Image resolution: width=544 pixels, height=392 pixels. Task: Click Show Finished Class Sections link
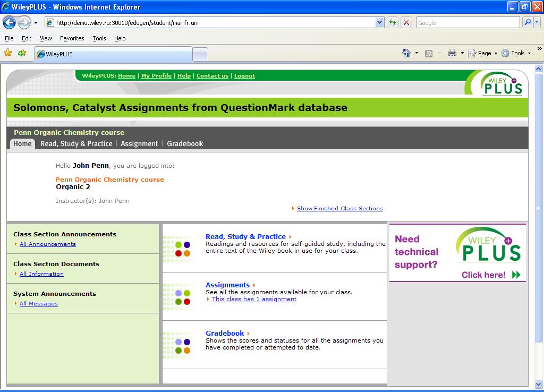click(x=340, y=209)
